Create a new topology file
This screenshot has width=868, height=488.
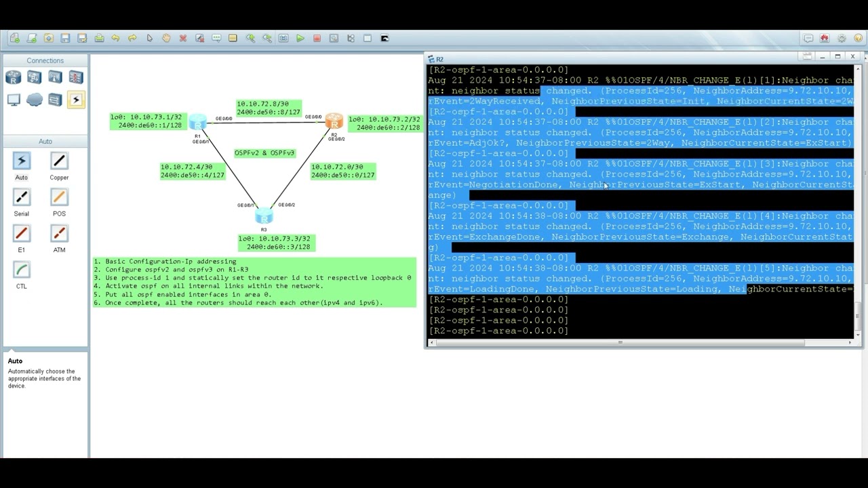click(x=15, y=39)
